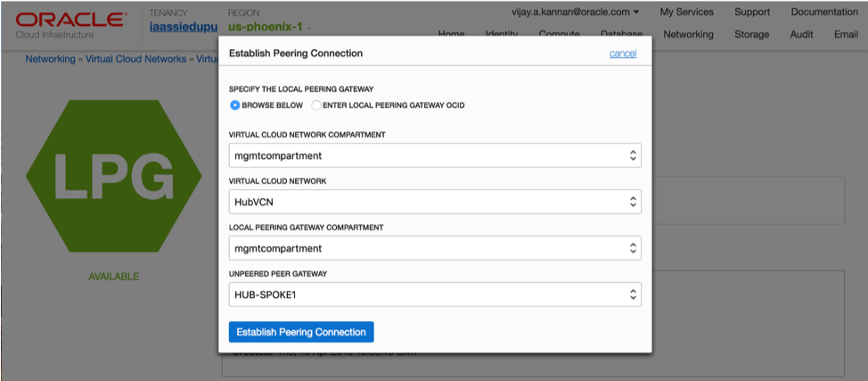Open the Documentation link
Screen dimensions: 868x381
[x=823, y=12]
